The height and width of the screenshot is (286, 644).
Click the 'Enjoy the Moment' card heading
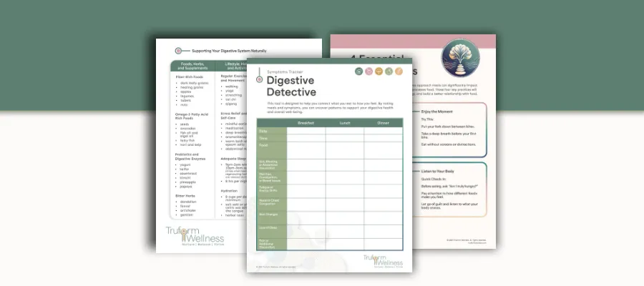pyautogui.click(x=437, y=112)
